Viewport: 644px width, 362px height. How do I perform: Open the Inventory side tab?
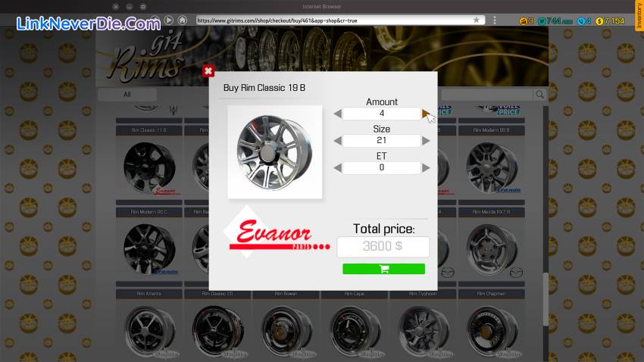tap(639, 16)
